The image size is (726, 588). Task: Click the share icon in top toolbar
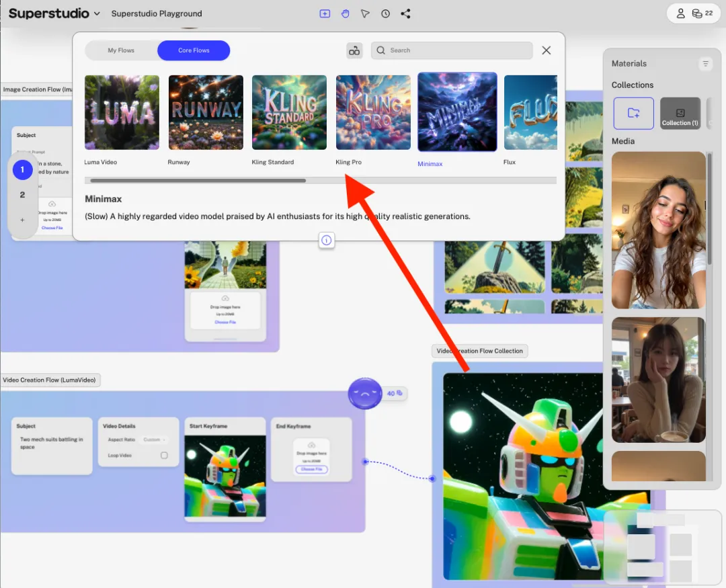click(405, 13)
